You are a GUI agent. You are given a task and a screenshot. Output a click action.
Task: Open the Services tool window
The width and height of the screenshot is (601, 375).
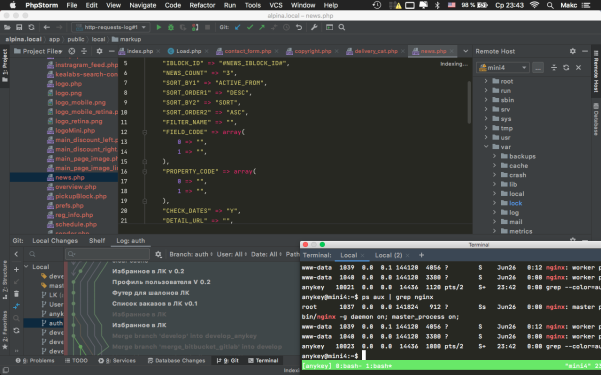[x=117, y=360]
